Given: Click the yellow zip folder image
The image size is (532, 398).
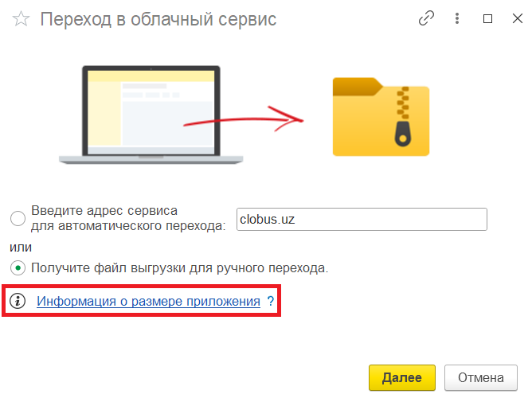Looking at the screenshot, I should (381, 115).
